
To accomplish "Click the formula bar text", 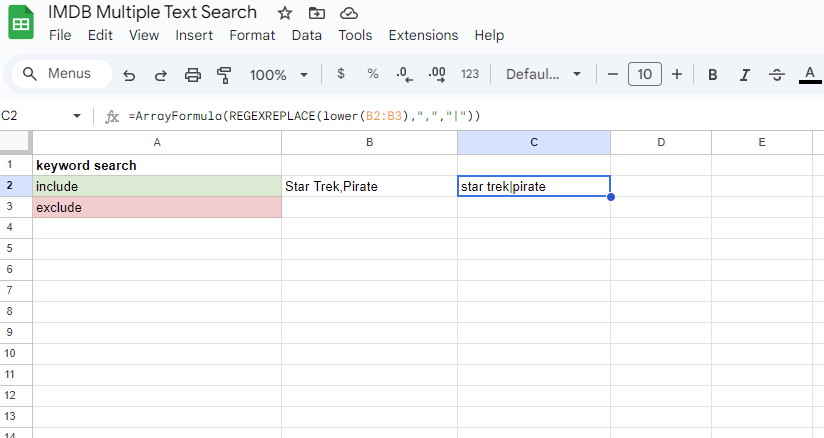I will point(304,116).
